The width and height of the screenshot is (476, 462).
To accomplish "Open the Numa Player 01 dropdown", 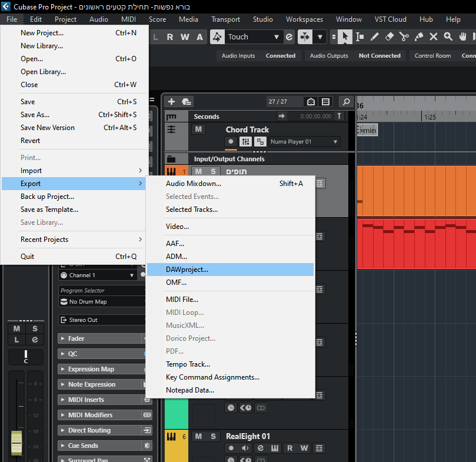I will point(304,142).
